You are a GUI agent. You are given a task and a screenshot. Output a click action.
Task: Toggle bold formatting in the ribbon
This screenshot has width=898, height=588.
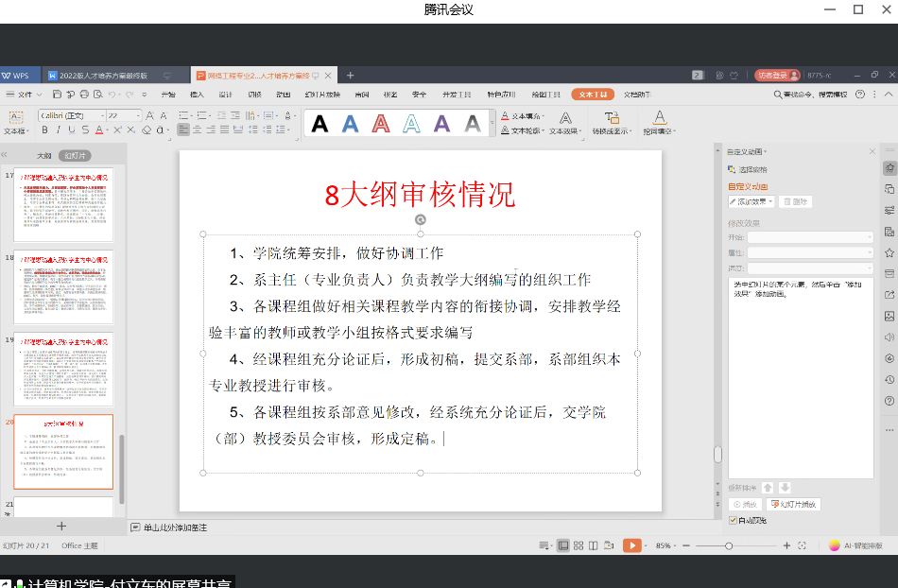coord(44,130)
